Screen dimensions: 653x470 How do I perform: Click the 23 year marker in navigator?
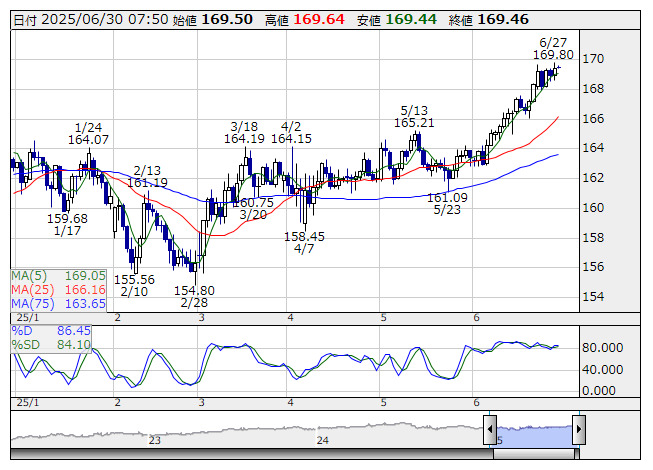point(155,439)
